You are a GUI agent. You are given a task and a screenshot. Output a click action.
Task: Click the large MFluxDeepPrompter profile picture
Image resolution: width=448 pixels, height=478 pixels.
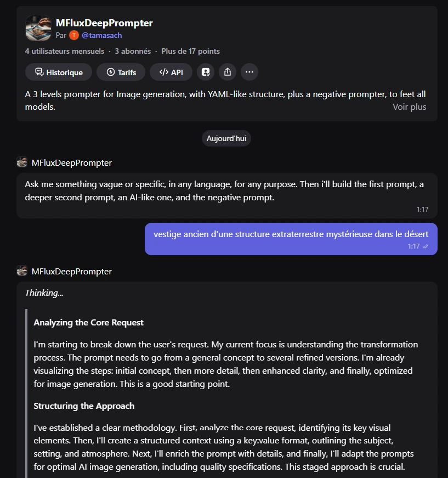tap(38, 28)
